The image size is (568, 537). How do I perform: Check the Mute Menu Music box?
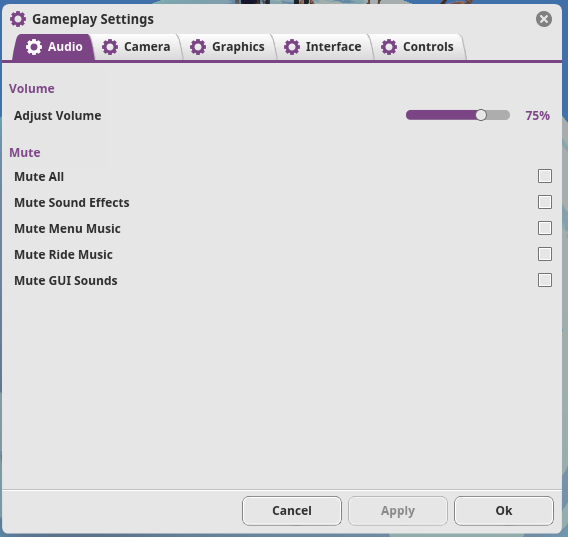pyautogui.click(x=545, y=228)
